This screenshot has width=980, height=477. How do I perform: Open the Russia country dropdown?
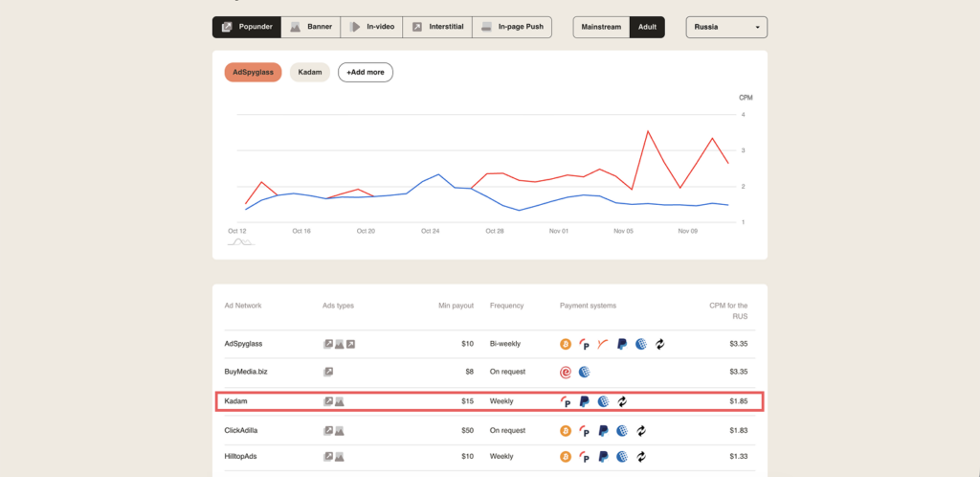726,27
